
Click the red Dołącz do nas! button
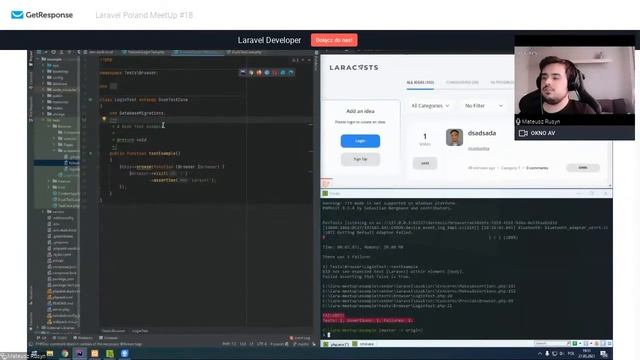(x=334, y=40)
